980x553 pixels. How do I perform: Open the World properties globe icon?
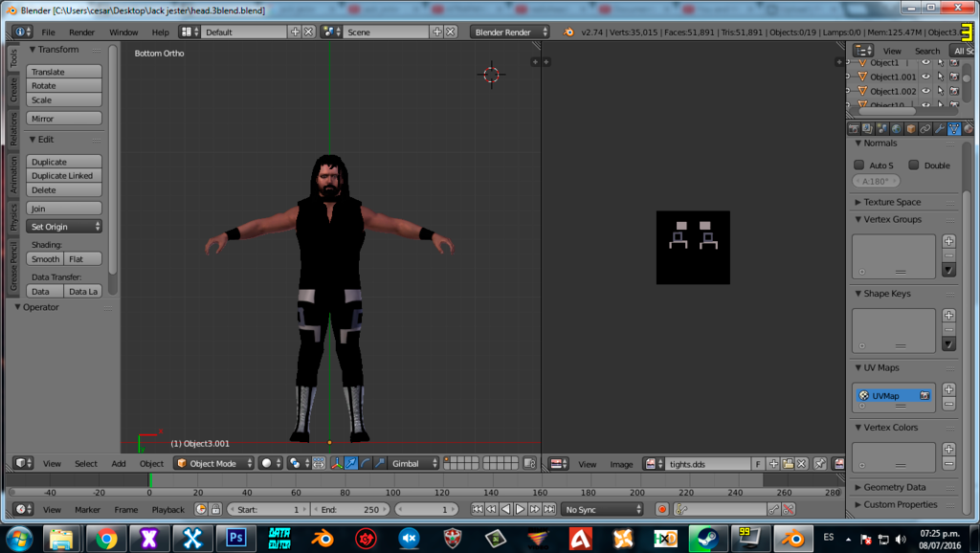click(x=896, y=129)
